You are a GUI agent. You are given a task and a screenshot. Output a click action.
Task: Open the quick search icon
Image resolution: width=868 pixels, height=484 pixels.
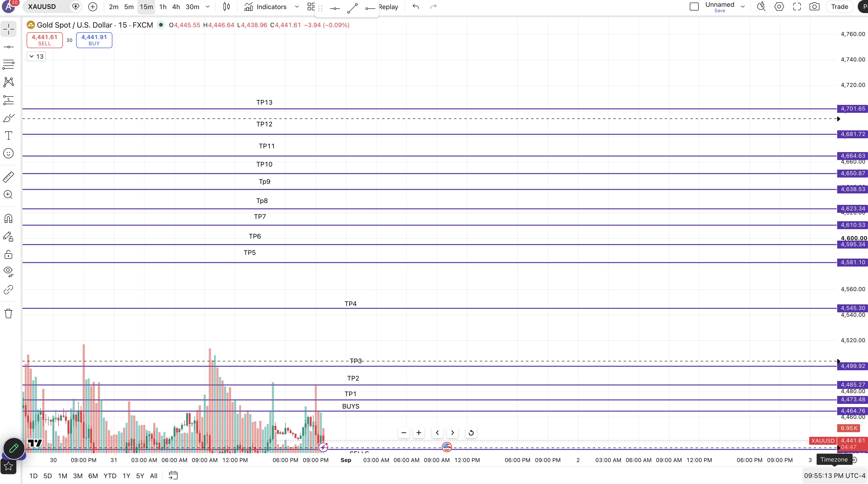click(x=761, y=7)
